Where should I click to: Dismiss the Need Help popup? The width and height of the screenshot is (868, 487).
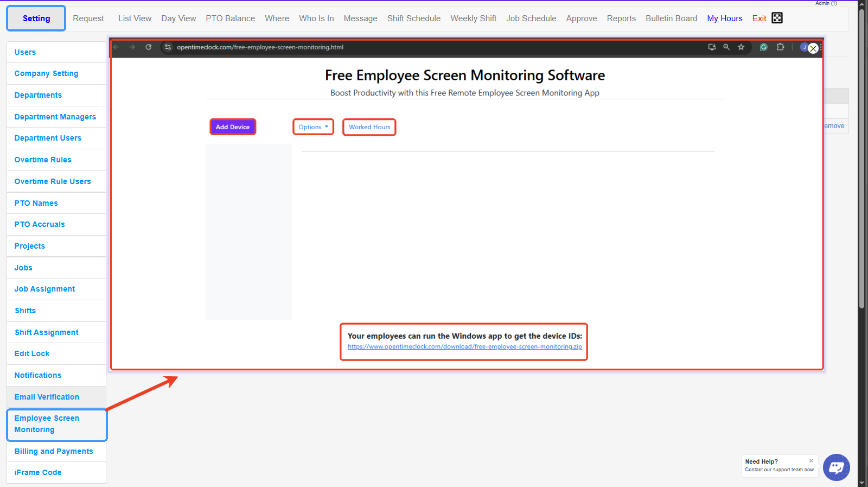coord(811,460)
